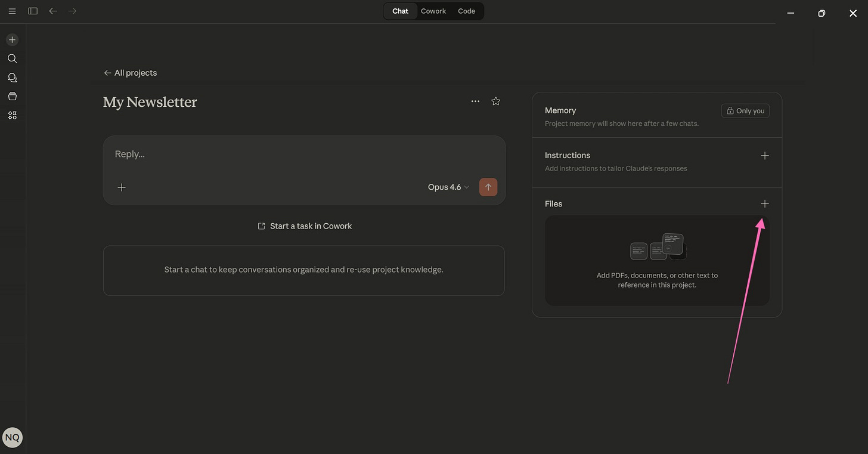Add instructions with the plus icon
This screenshot has width=868, height=454.
click(x=765, y=156)
